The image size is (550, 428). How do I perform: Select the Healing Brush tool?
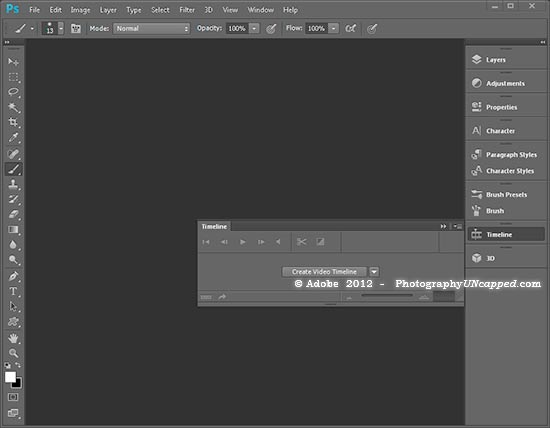tap(13, 154)
